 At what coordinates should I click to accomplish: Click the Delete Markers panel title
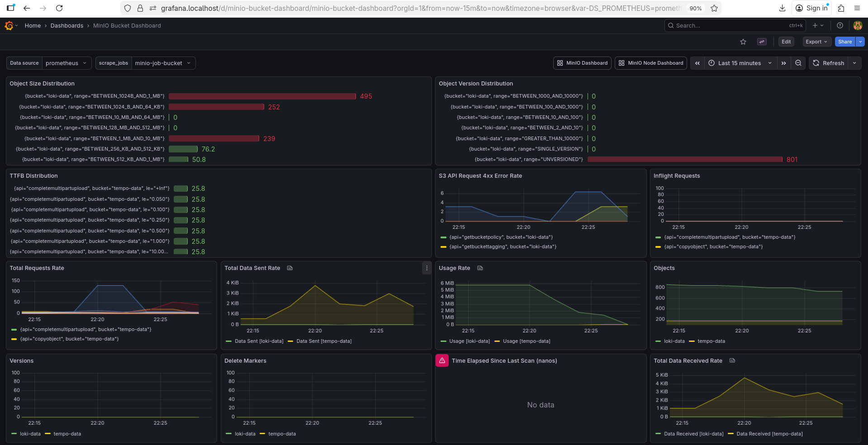coord(246,361)
